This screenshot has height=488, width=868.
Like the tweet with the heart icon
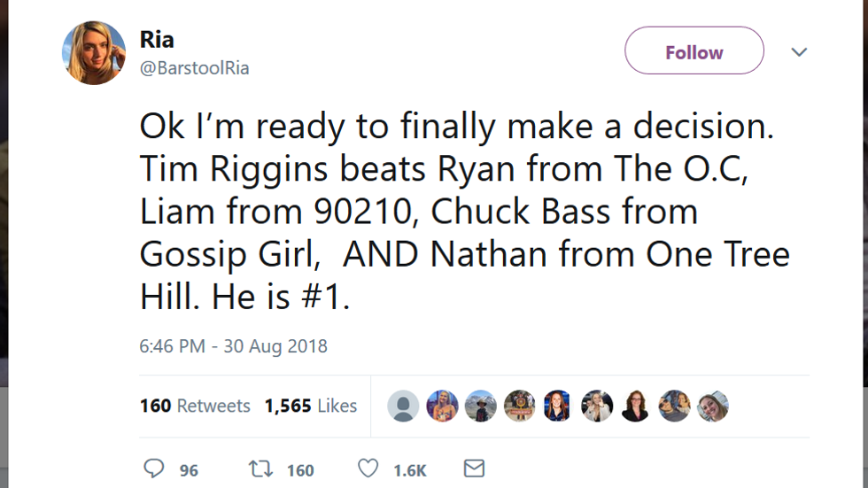click(368, 469)
